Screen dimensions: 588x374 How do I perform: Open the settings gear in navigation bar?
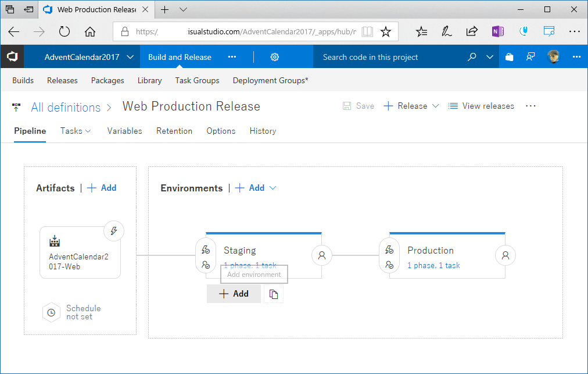point(275,57)
